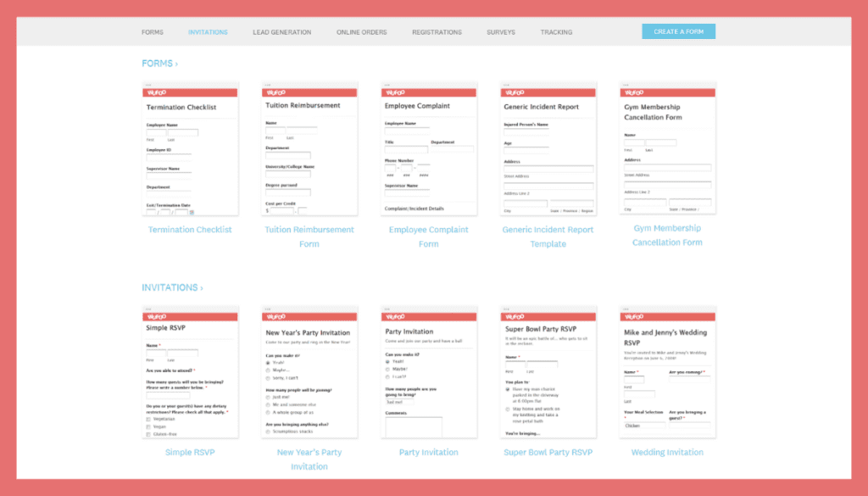Click the Gym Membership Cancellation thumbnail
Screen dimensions: 868x496
(668, 148)
